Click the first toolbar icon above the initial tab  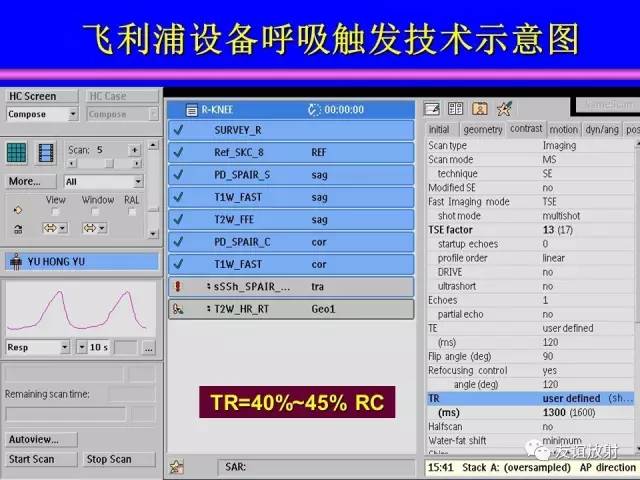tap(432, 109)
